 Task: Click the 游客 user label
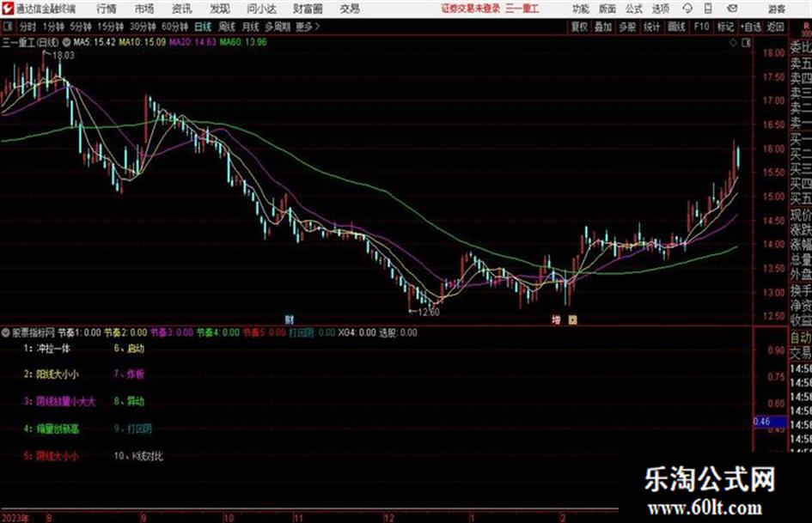[776, 9]
